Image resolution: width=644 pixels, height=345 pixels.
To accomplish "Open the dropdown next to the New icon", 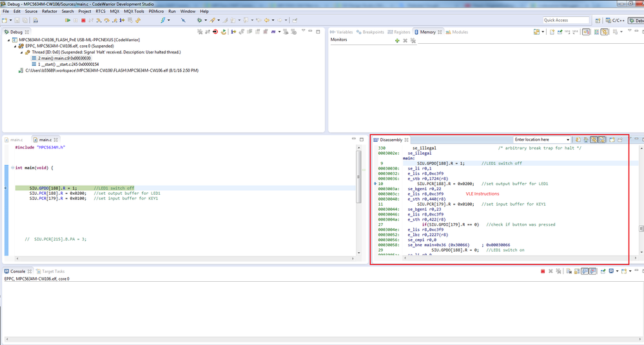I will point(11,20).
